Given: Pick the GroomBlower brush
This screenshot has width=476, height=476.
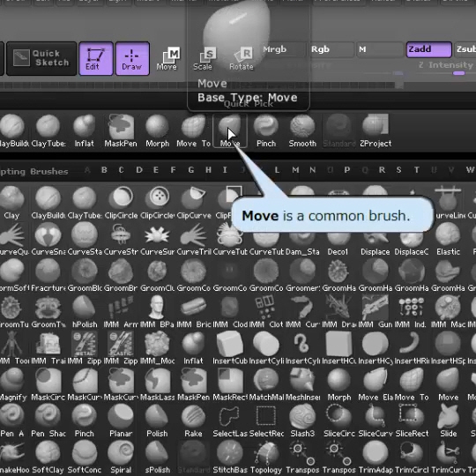Looking at the screenshot, I should click(85, 276).
